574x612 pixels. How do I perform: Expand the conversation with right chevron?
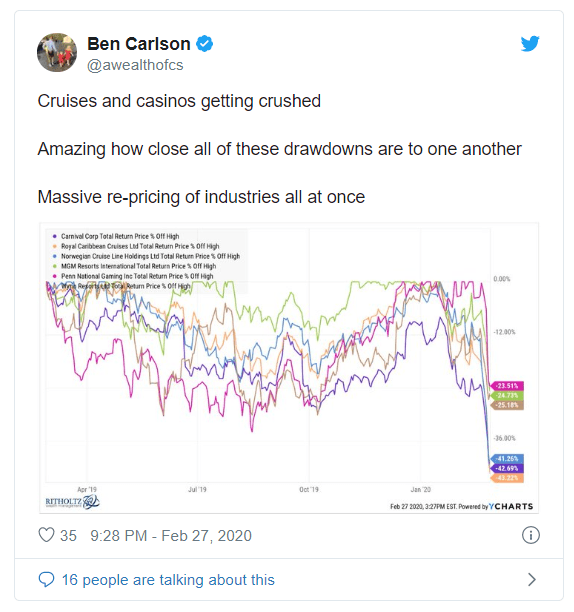click(x=531, y=580)
